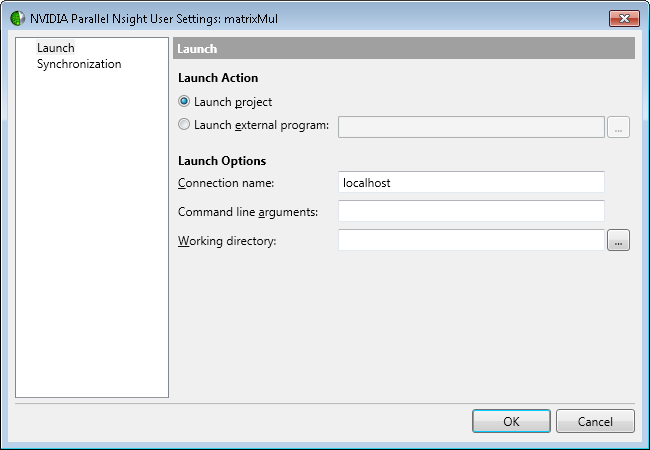Enable the Launch external program option
Viewport: 650px width, 450px height.
coord(184,125)
